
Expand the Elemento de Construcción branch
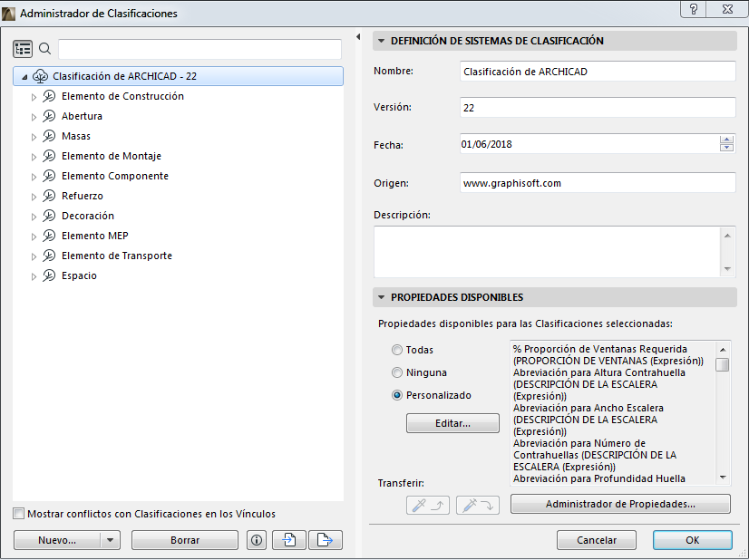[x=34, y=96]
